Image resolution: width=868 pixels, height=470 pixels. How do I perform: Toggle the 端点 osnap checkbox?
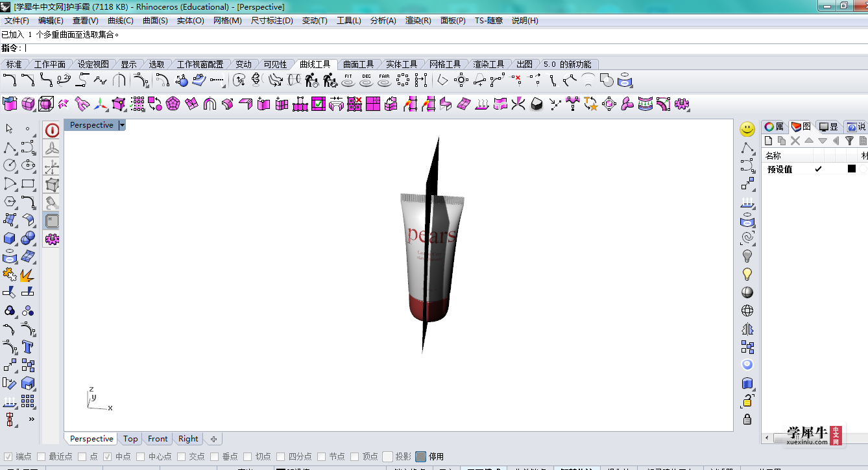[8, 456]
